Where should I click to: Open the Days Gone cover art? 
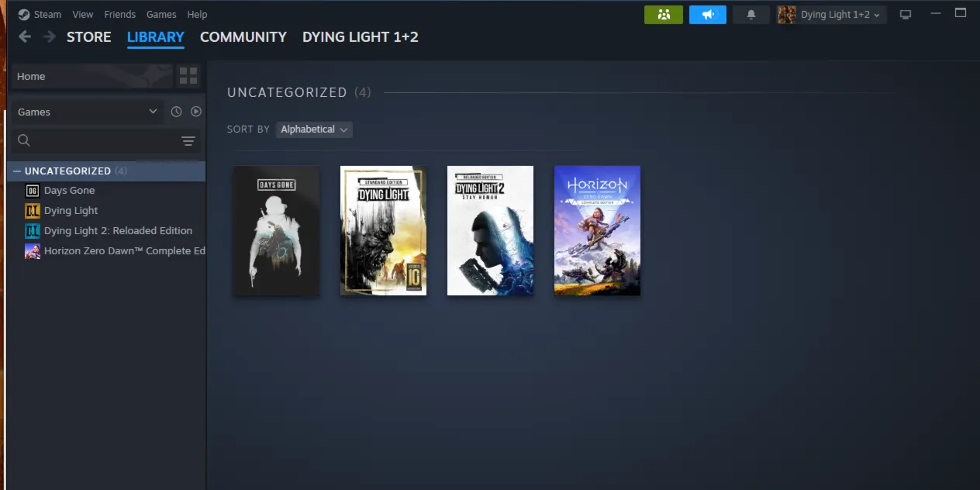276,230
